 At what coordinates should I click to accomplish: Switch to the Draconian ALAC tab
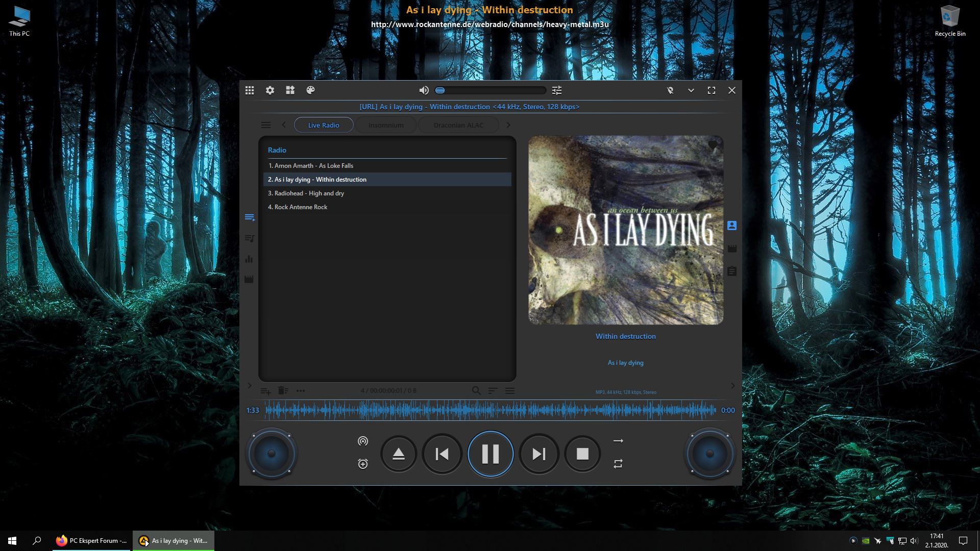458,125
